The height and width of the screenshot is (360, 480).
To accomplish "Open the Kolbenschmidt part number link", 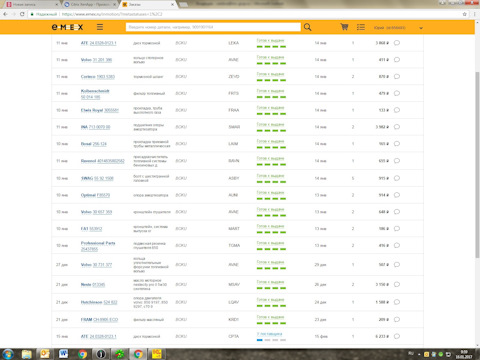I will coord(90,97).
